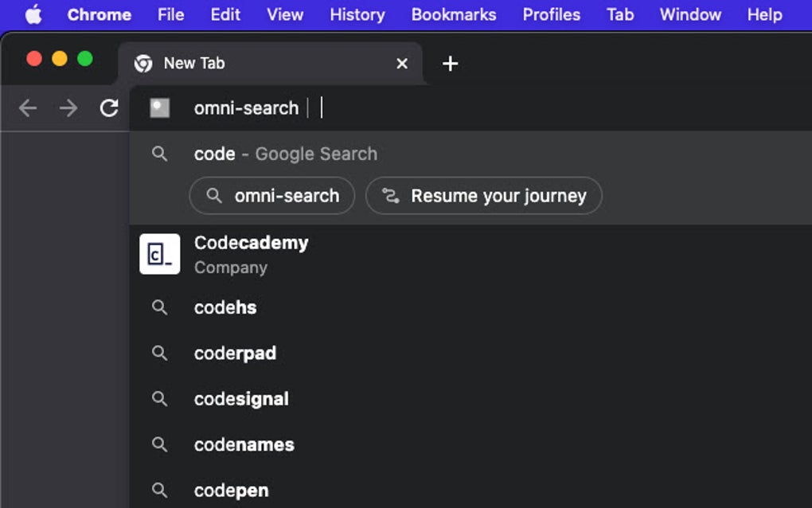Reload the page with the refresh icon
812x508 pixels.
[110, 108]
